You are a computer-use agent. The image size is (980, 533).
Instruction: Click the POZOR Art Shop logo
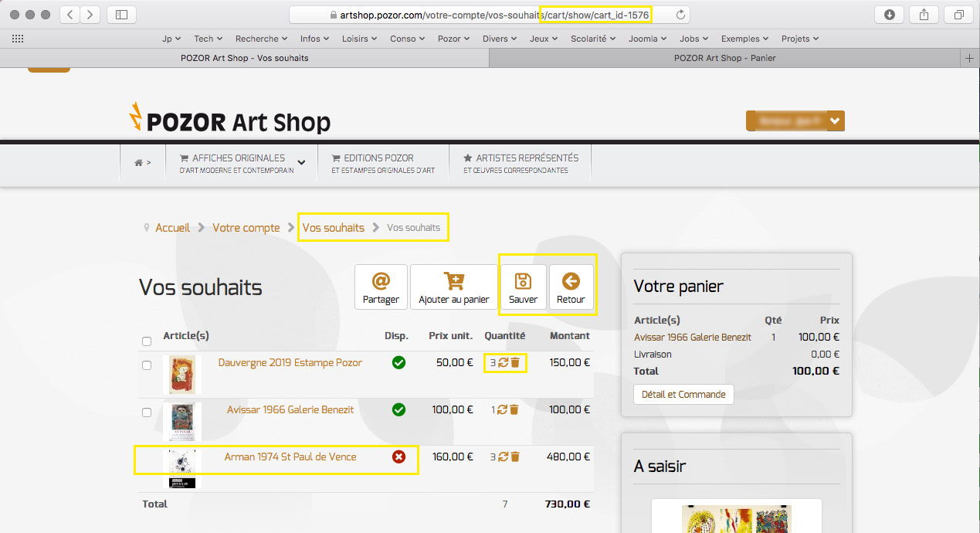click(x=229, y=119)
